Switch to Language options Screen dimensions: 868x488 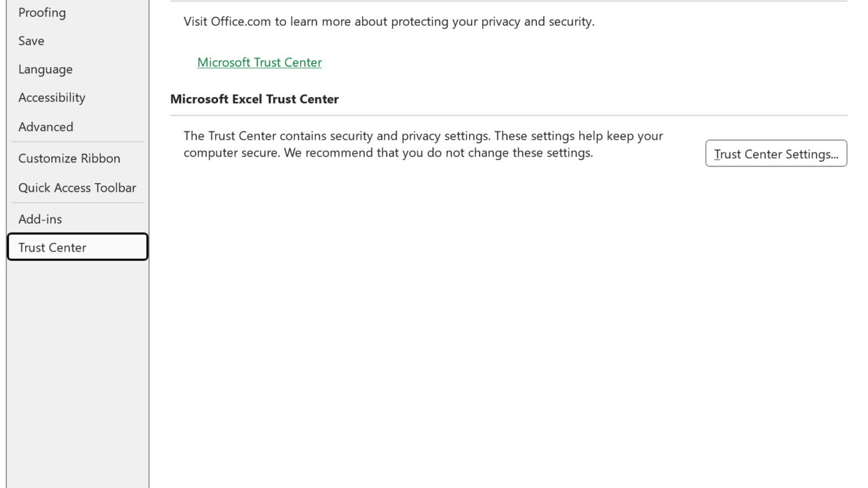[45, 69]
